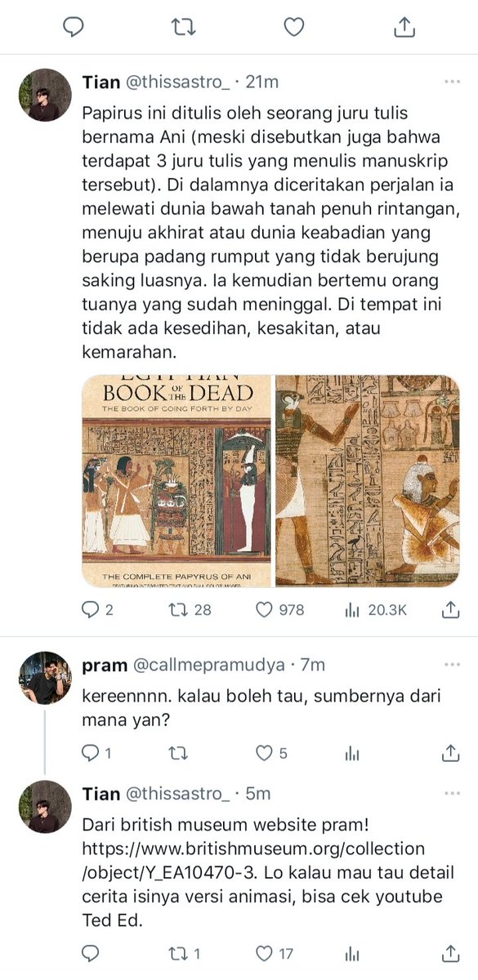
Task: Open the britishmuseum.org collection link
Action: coord(253,861)
